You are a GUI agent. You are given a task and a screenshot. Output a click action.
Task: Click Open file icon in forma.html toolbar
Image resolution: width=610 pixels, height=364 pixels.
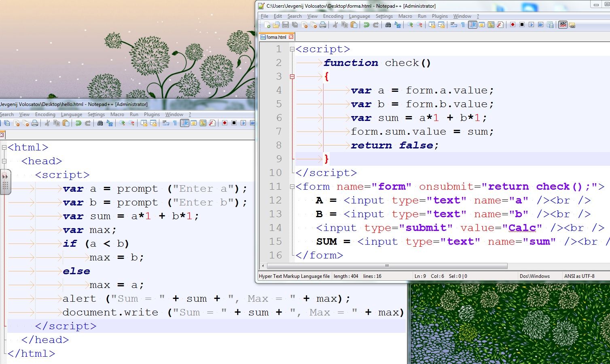(x=276, y=25)
